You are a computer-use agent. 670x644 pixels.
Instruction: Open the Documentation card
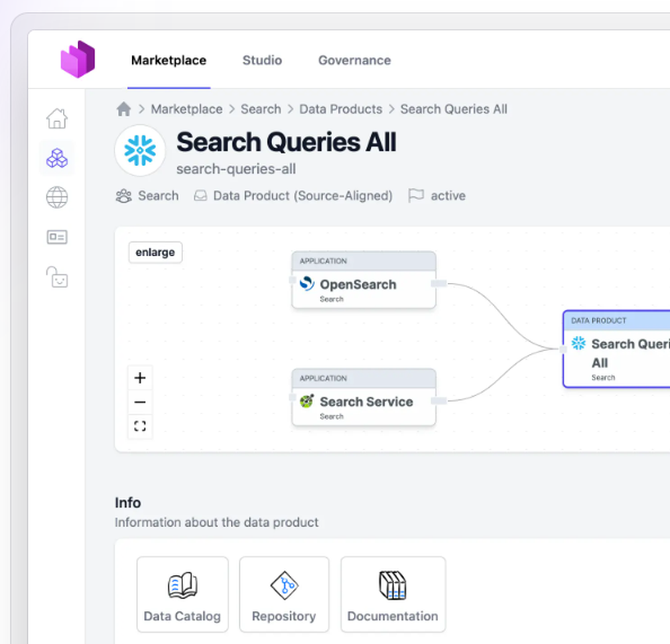point(393,594)
